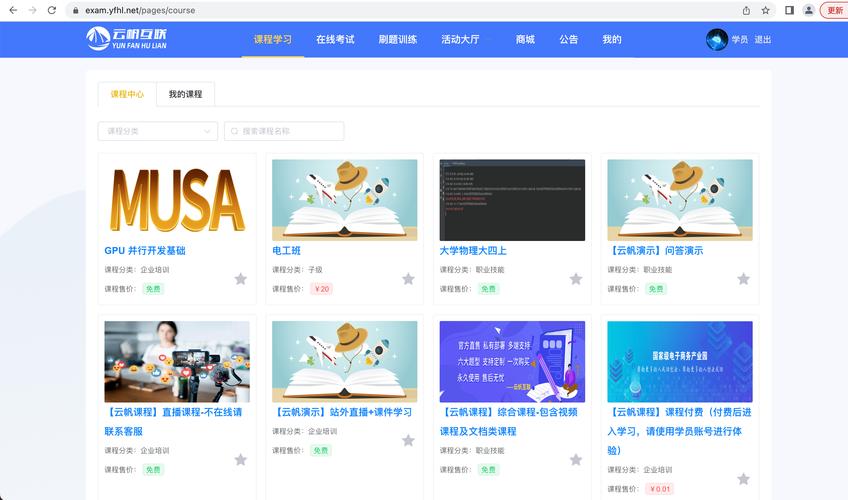This screenshot has height=500, width=848.
Task: Open the 大学物理大四上 course title
Action: [x=473, y=250]
